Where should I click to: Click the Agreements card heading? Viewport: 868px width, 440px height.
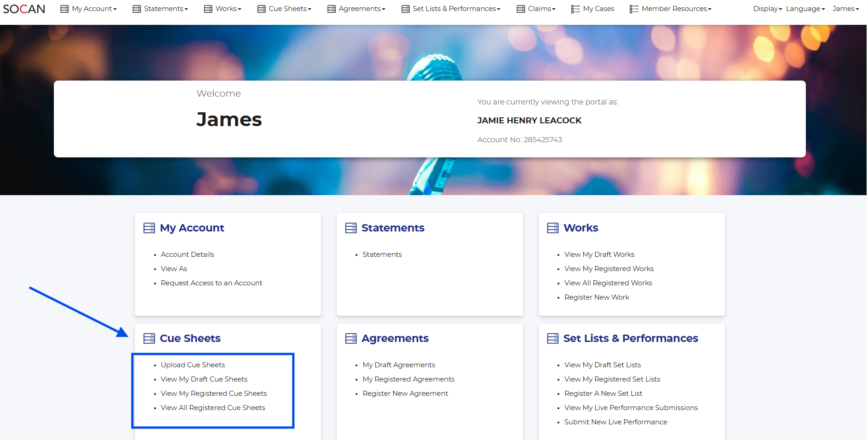395,338
